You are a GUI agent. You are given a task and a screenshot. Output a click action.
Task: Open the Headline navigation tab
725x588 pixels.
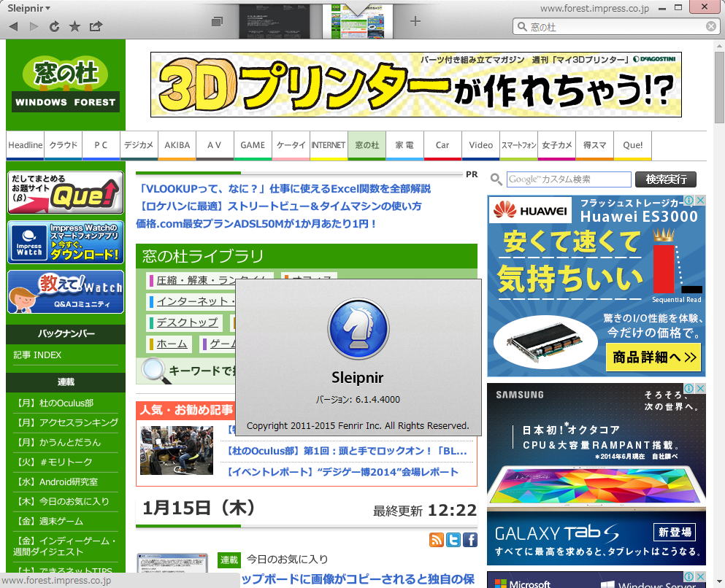point(26,145)
